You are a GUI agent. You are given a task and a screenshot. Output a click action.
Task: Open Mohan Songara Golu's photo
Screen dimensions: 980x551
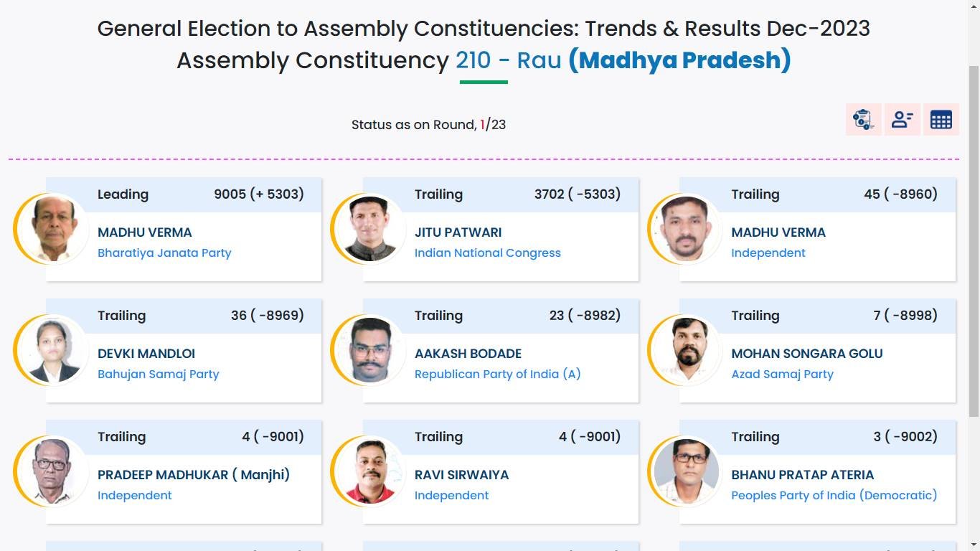[687, 349]
